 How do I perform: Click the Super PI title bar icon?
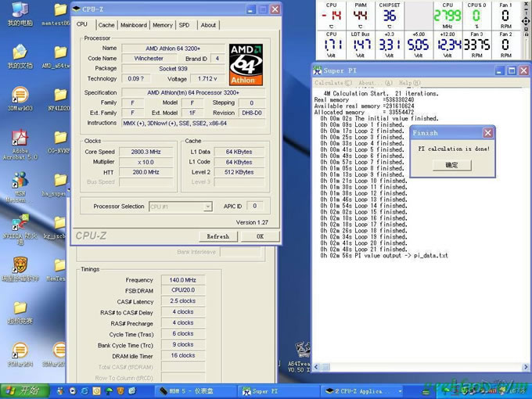[x=318, y=70]
